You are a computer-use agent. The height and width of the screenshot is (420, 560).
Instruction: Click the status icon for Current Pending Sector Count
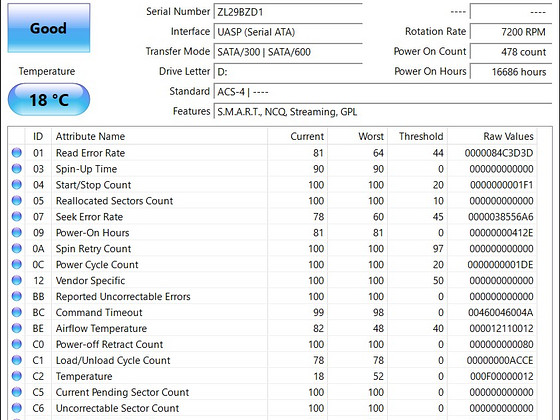point(16,392)
